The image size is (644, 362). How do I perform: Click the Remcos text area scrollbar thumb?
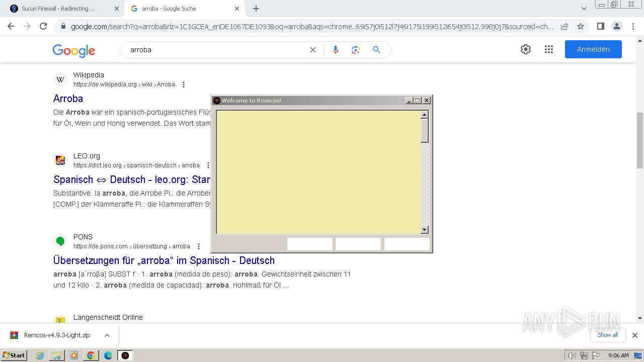tap(425, 131)
